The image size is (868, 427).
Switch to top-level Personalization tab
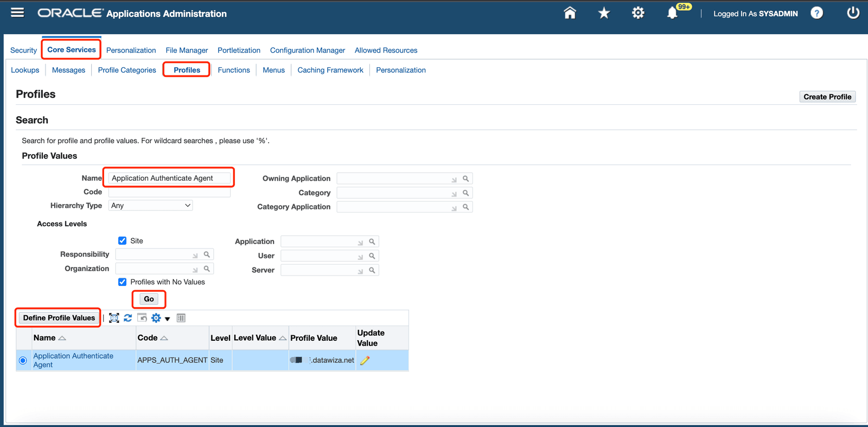point(131,50)
